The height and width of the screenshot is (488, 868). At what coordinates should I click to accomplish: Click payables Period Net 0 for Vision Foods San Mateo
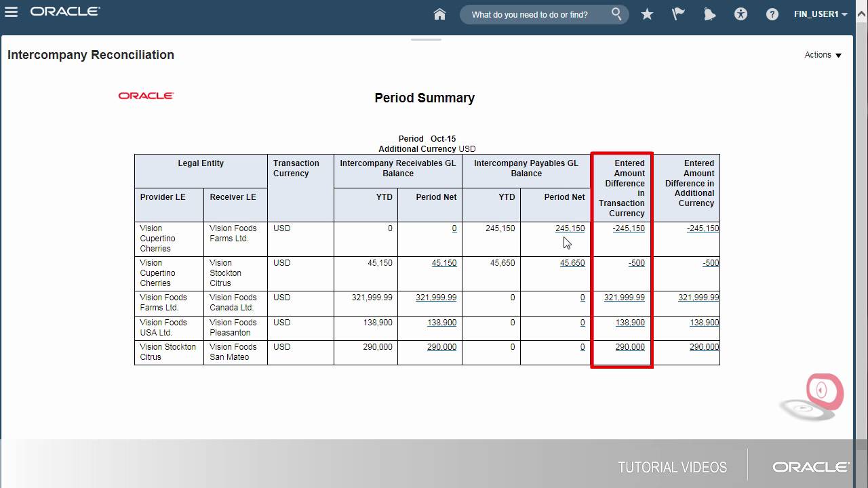[x=583, y=347]
